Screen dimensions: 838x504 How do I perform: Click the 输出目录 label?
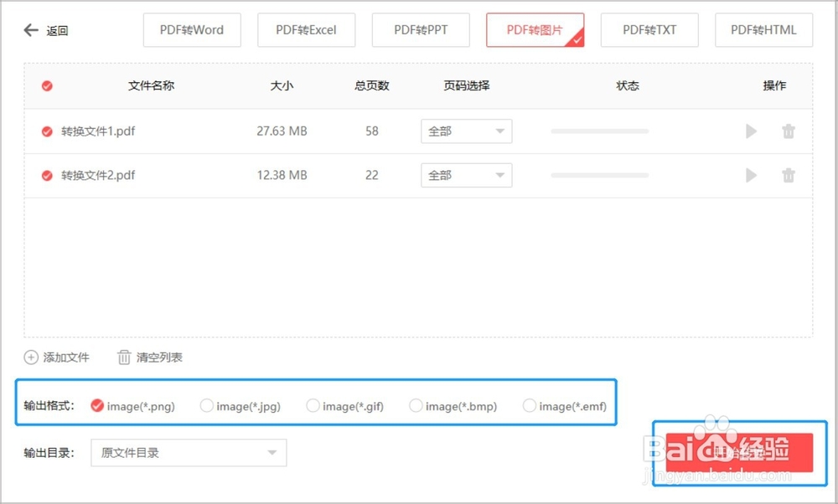coord(49,453)
